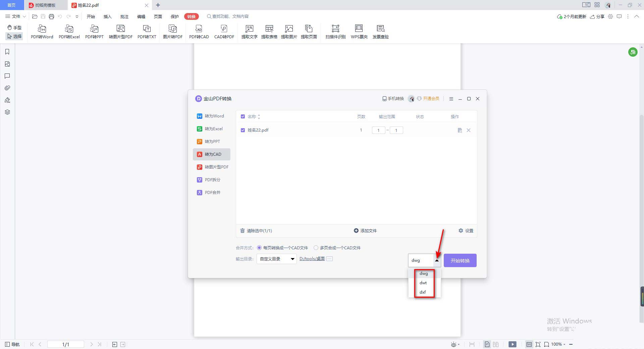Open the 100% zoom level dropdown
Viewport: 644px width, 349px height.
558,344
